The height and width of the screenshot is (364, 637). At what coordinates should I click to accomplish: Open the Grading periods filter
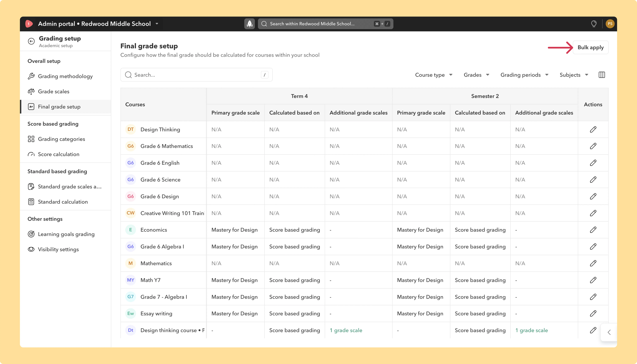tap(524, 75)
